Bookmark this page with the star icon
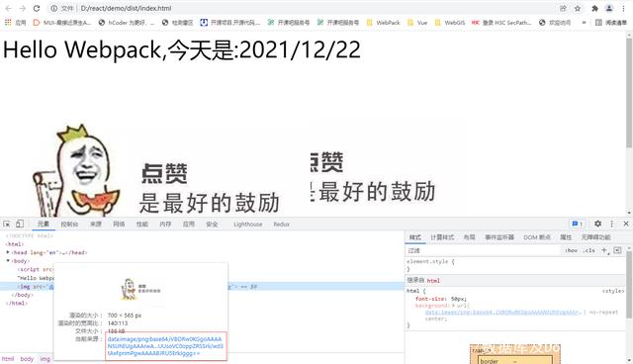 [578, 8]
